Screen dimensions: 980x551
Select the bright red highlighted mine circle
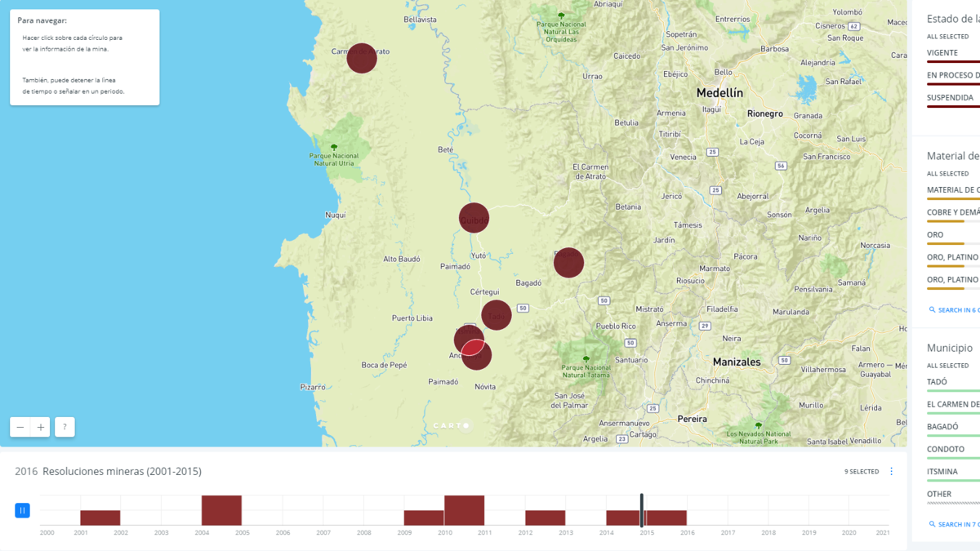[474, 349]
